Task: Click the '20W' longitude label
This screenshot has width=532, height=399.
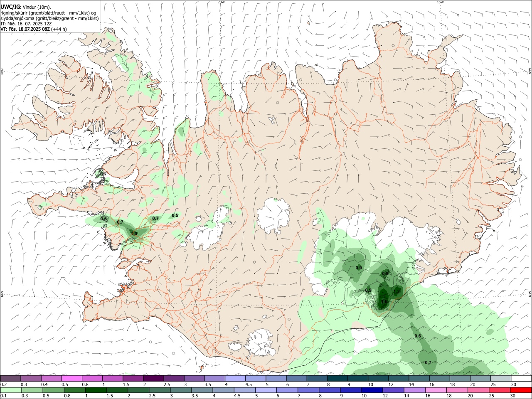Action: point(221,2)
